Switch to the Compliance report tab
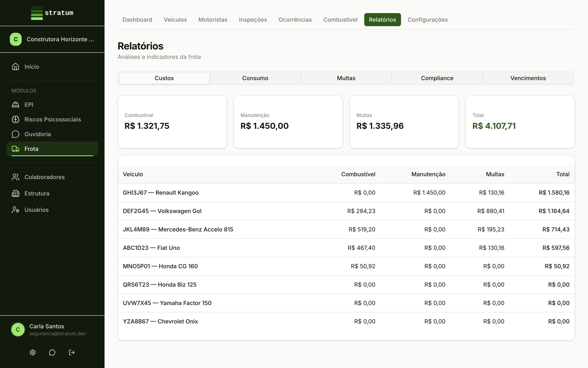Image resolution: width=588 pixels, height=368 pixels. click(x=437, y=78)
